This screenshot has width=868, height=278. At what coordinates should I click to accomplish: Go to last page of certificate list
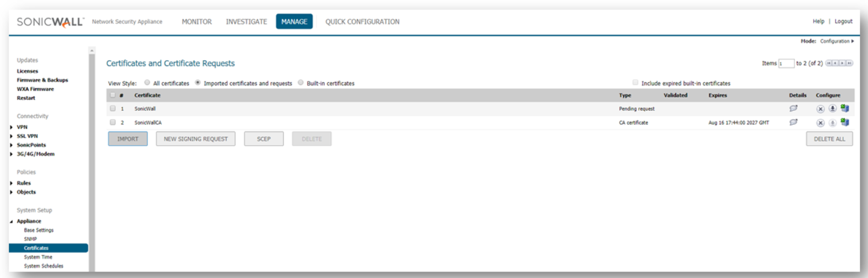tap(849, 63)
